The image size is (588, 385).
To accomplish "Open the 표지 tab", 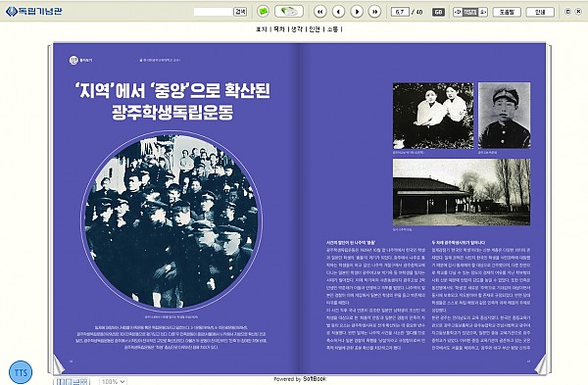I will tap(261, 28).
